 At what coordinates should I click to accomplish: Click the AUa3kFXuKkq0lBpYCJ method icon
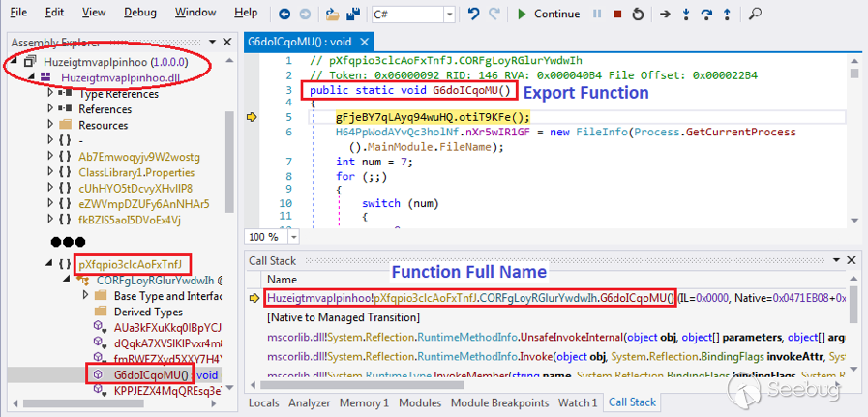(99, 327)
